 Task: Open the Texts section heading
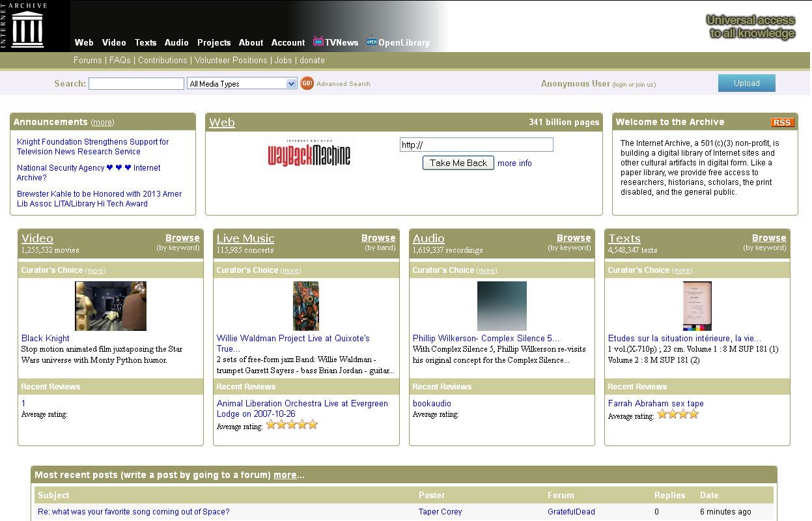pyautogui.click(x=624, y=238)
